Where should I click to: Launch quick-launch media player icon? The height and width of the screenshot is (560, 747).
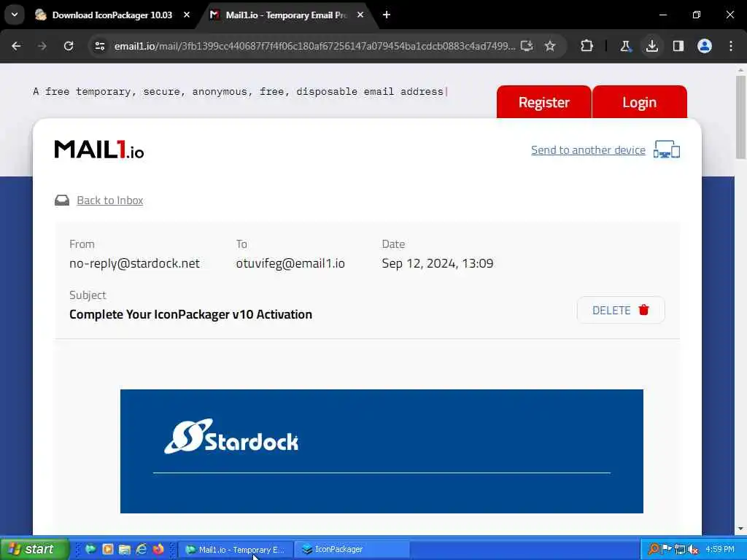tap(108, 549)
